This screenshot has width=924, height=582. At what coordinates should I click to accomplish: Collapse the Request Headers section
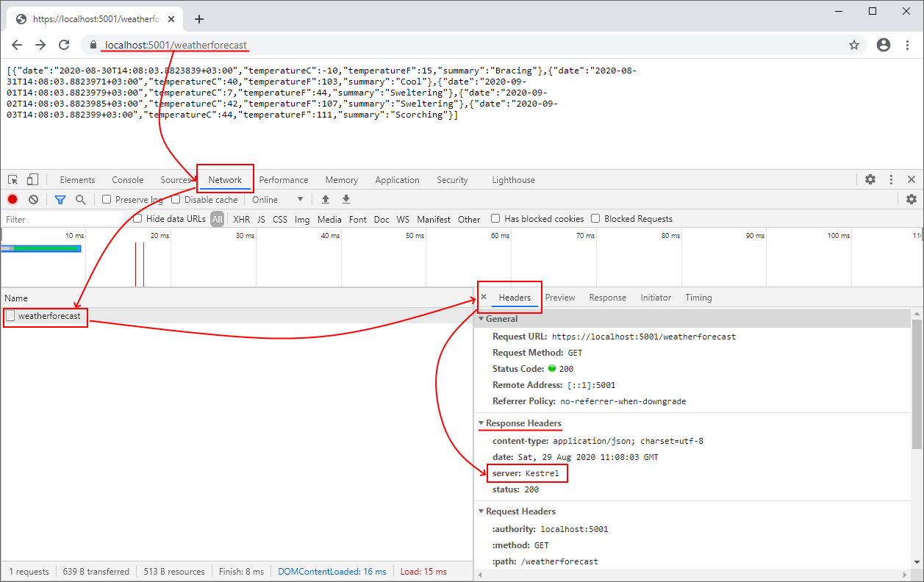pos(481,511)
